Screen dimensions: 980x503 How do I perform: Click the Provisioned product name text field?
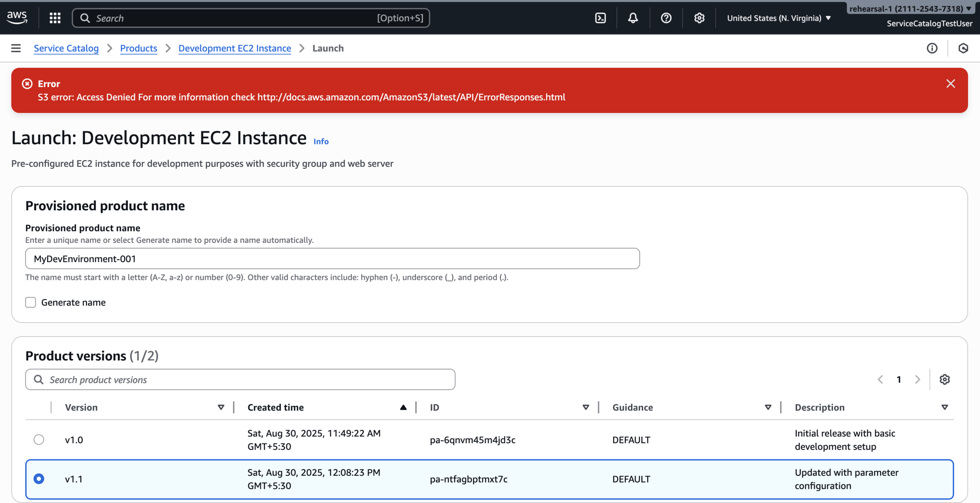[x=332, y=259]
